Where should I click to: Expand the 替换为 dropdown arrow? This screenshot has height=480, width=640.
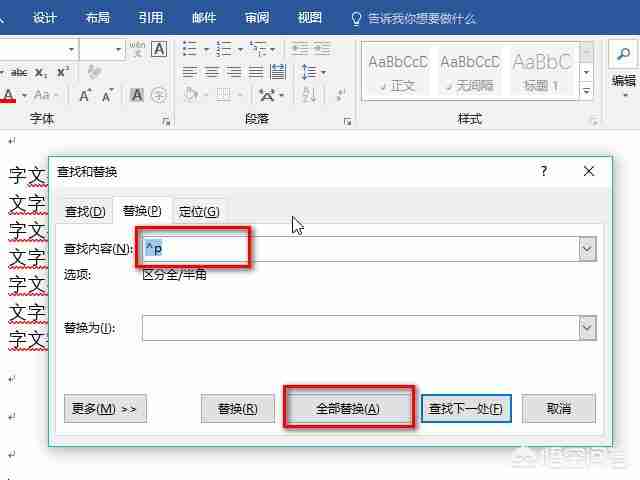[x=587, y=327]
